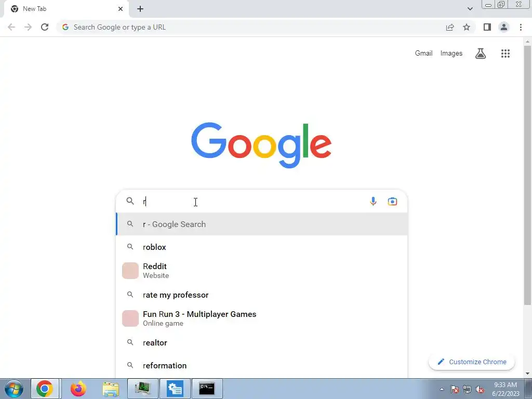Viewport: 532px width, 399px height.
Task: Open the Google apps grid
Action: click(505, 54)
